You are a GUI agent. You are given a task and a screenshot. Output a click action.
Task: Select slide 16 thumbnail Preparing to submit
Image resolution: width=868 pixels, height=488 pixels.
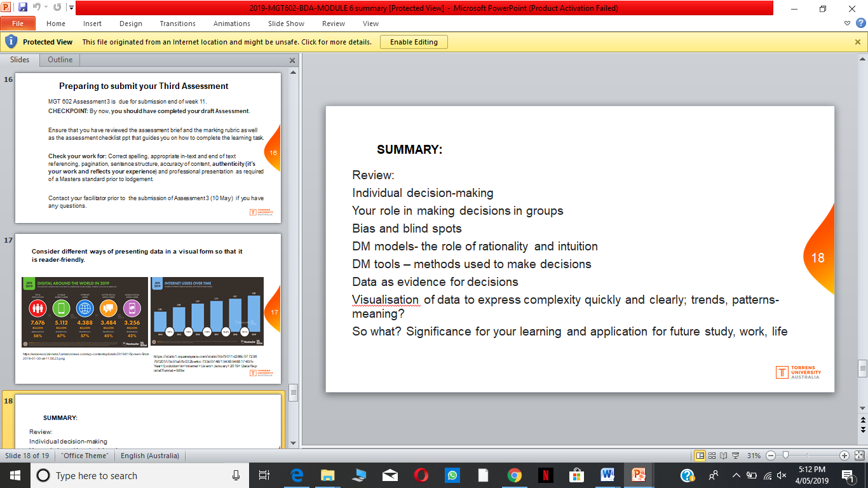(x=147, y=148)
